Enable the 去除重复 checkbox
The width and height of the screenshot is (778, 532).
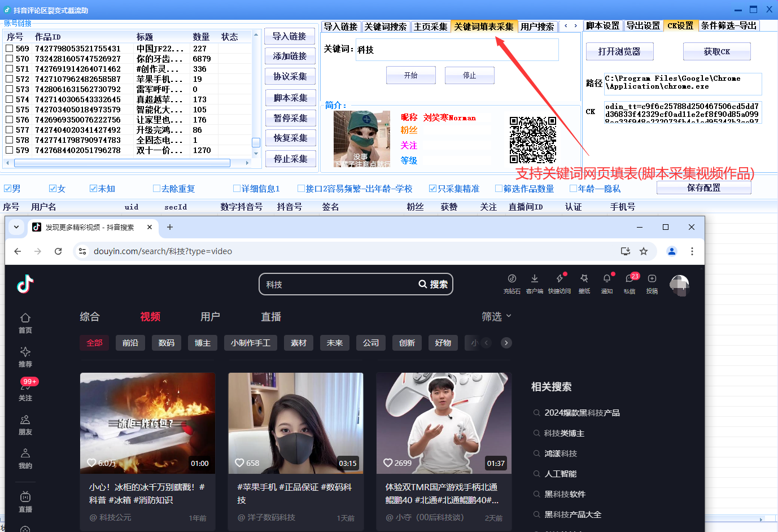(157, 189)
